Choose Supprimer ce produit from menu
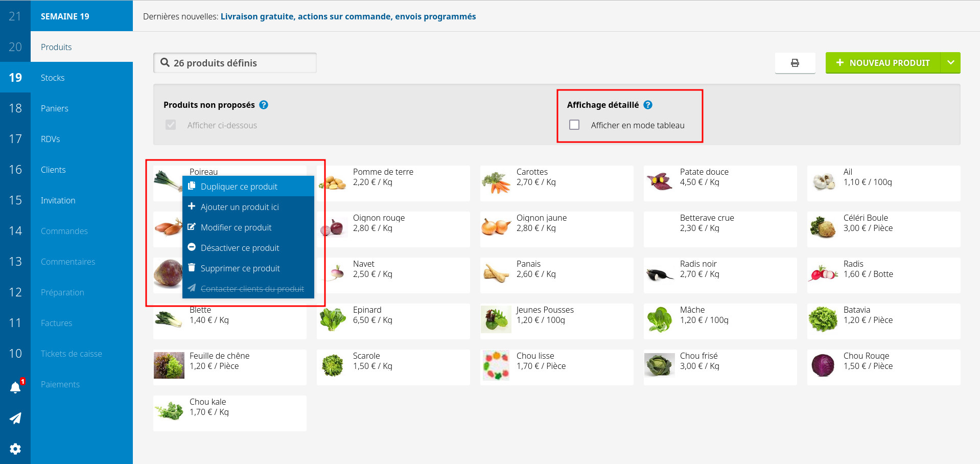 [240, 268]
